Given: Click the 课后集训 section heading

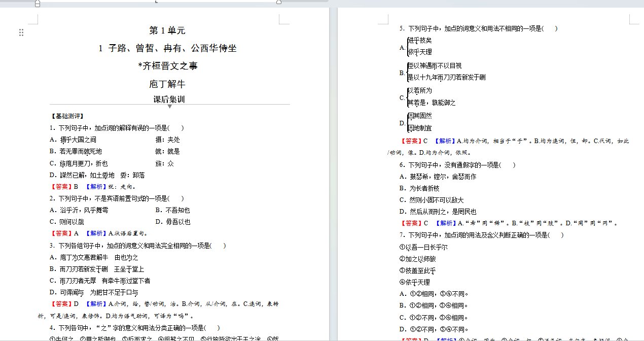Looking at the screenshot, I should coord(169,99).
